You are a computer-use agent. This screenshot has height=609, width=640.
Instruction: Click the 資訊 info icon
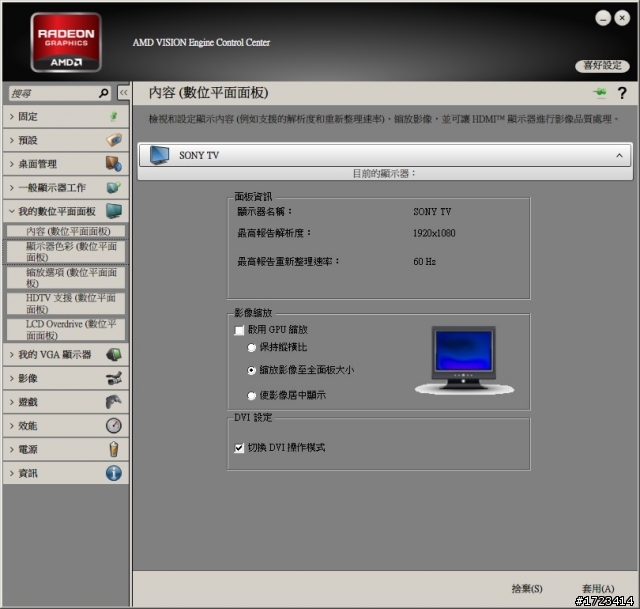click(113, 473)
